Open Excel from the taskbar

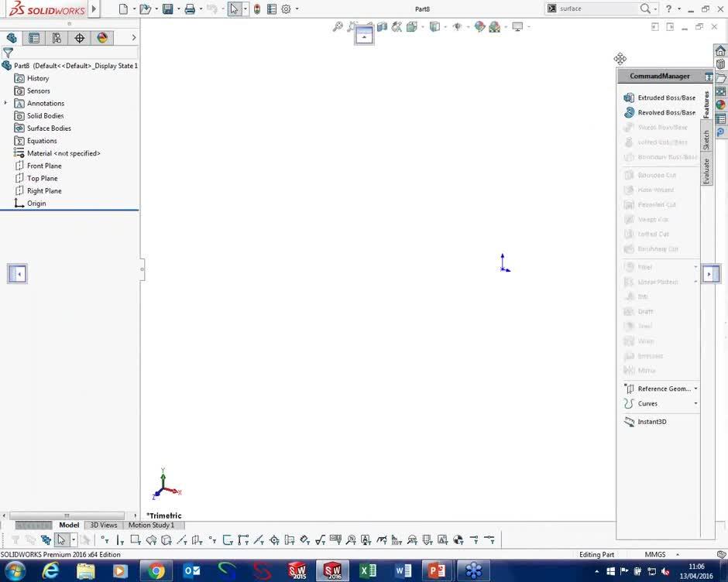[x=367, y=571]
